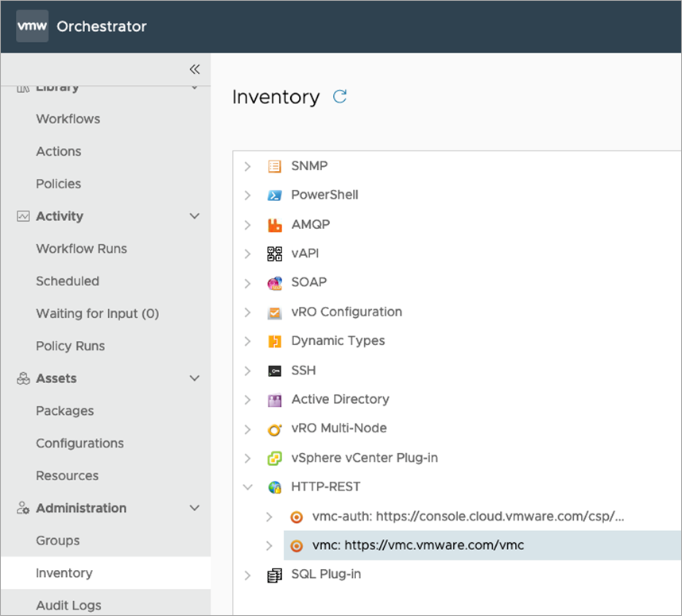Click the PowerShell plug-in icon

coord(274,196)
